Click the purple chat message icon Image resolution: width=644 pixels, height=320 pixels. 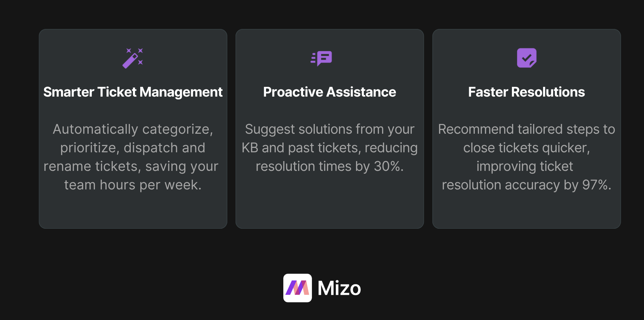tap(322, 58)
